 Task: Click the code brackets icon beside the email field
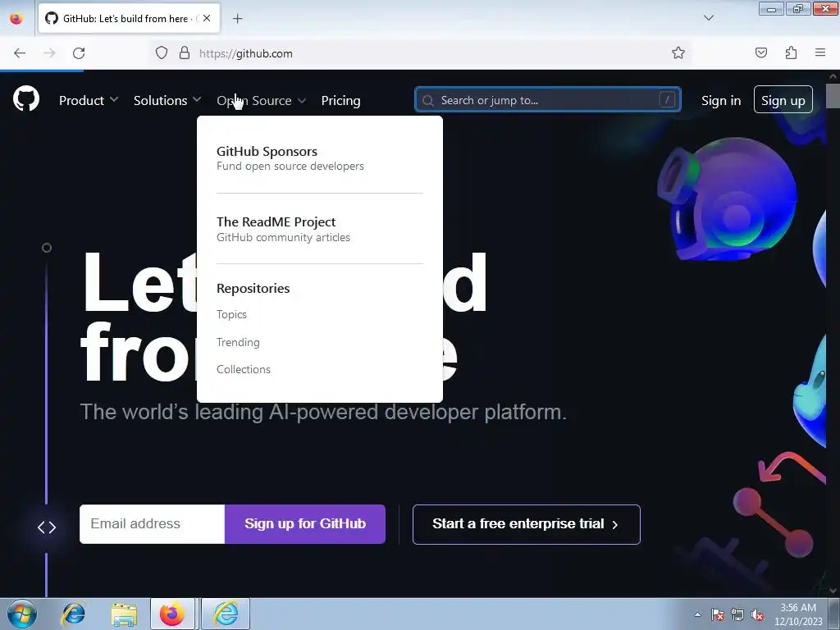coord(47,527)
